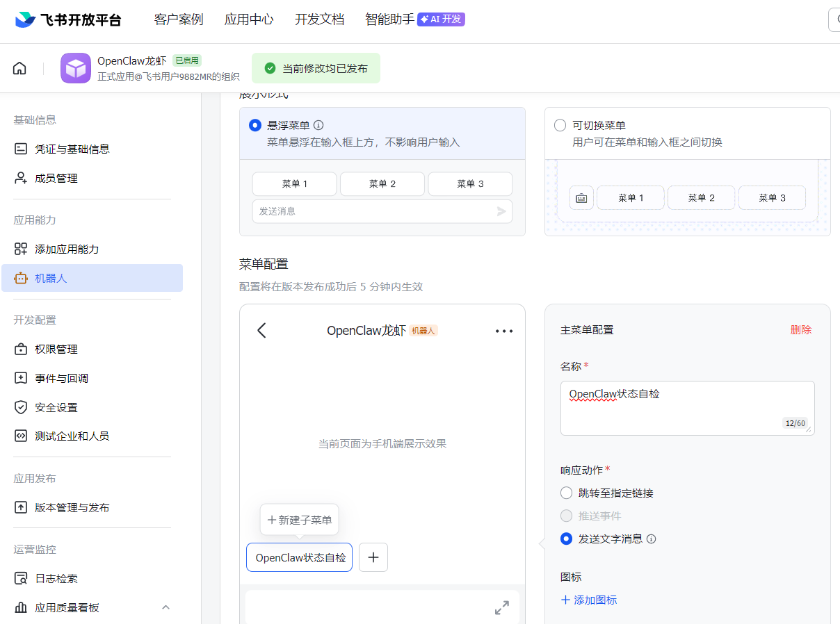Choose 跳转至指定链接 response action
The height and width of the screenshot is (624, 840).
click(x=566, y=493)
